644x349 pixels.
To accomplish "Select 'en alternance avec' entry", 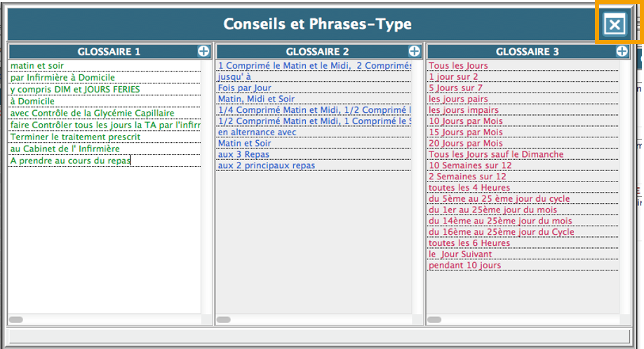I will 257,132.
